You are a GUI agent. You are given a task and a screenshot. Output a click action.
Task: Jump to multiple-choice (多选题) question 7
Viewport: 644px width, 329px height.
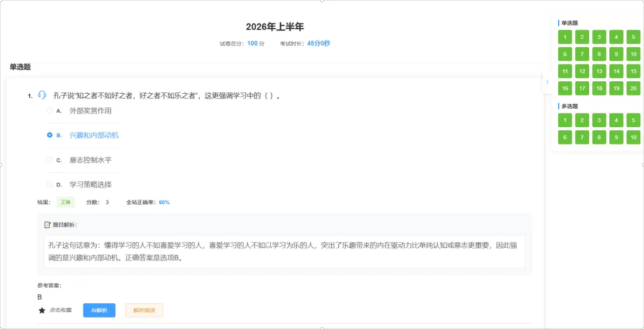583,137
